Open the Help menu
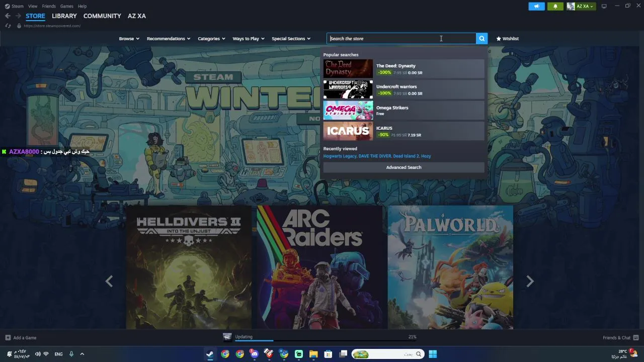This screenshot has width=644, height=362. point(82,6)
